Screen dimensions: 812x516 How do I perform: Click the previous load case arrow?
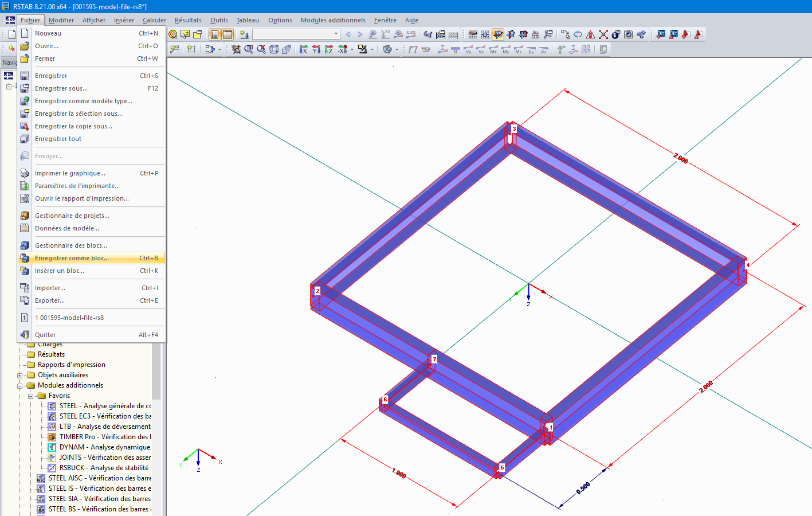[x=348, y=34]
